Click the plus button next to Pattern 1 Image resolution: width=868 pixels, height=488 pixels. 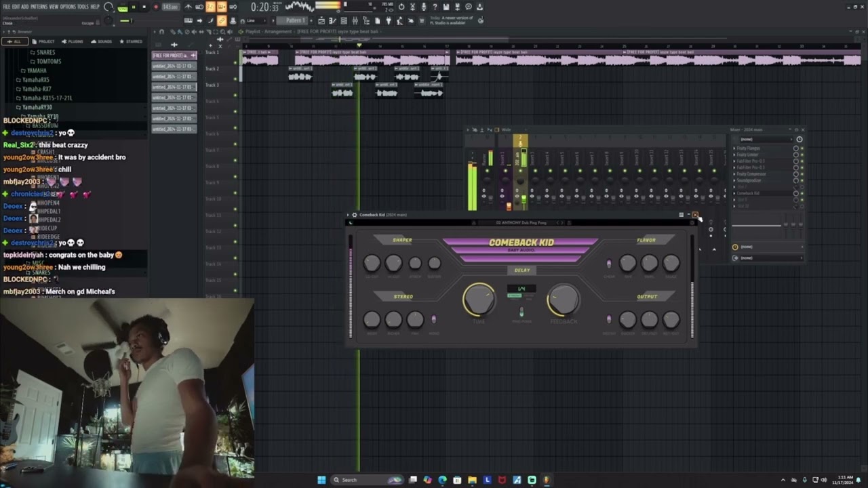[x=312, y=21]
